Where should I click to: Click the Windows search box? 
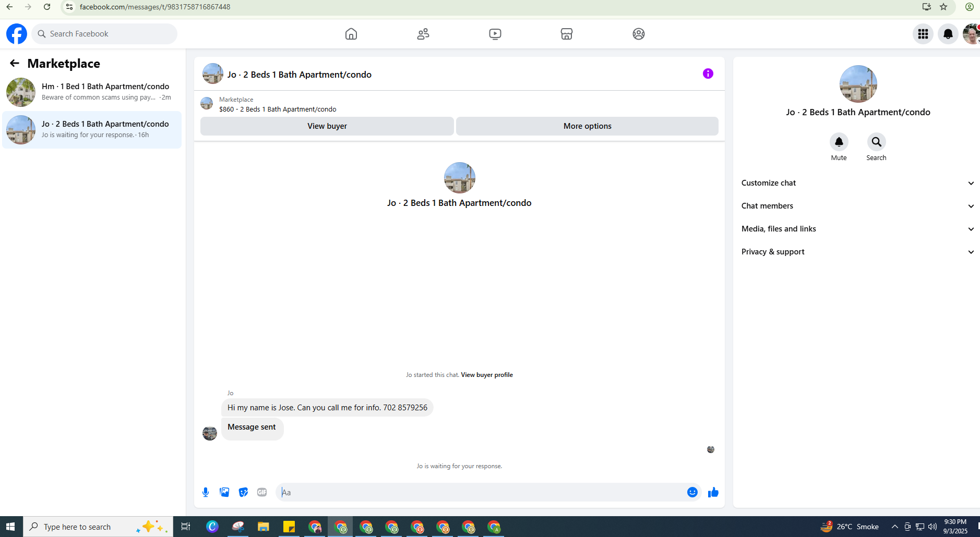(x=98, y=527)
